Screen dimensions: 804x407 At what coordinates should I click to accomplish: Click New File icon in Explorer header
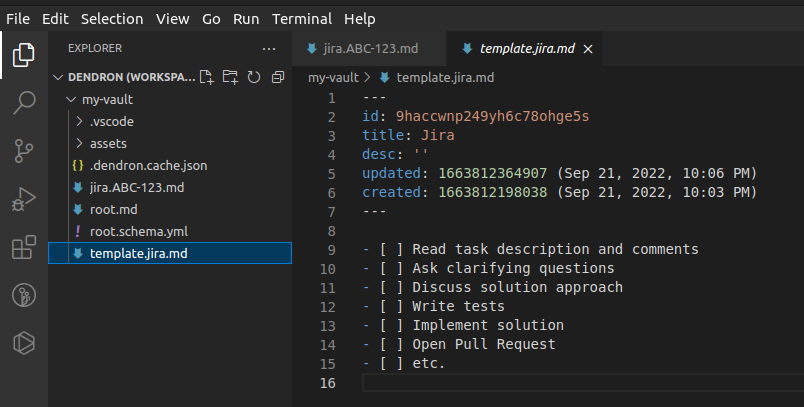[207, 77]
